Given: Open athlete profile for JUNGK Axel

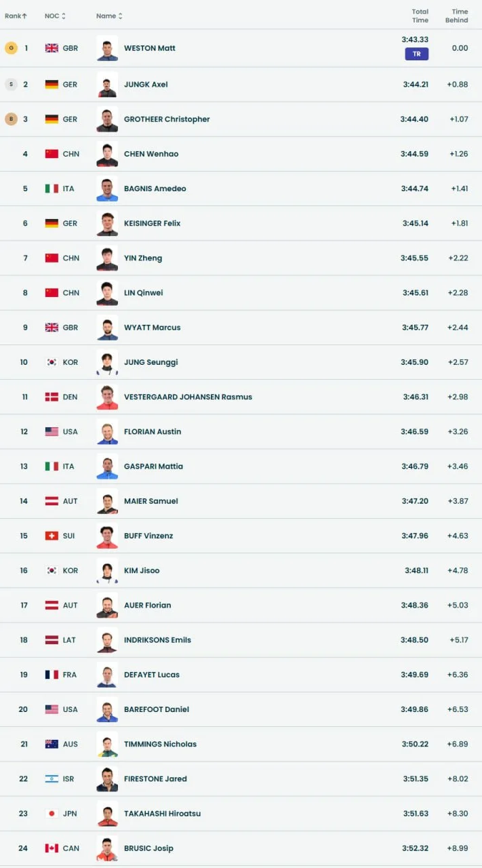Looking at the screenshot, I should (146, 85).
